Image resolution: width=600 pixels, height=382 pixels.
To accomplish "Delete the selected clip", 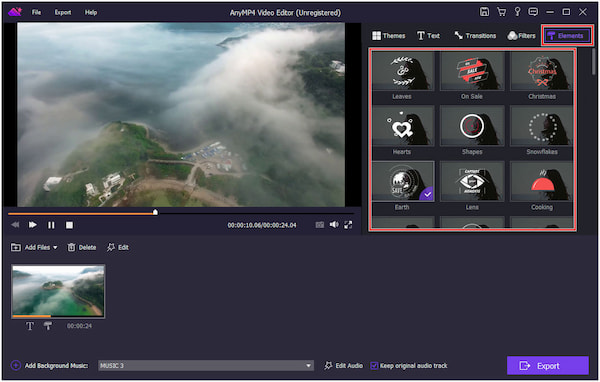I will pos(82,247).
